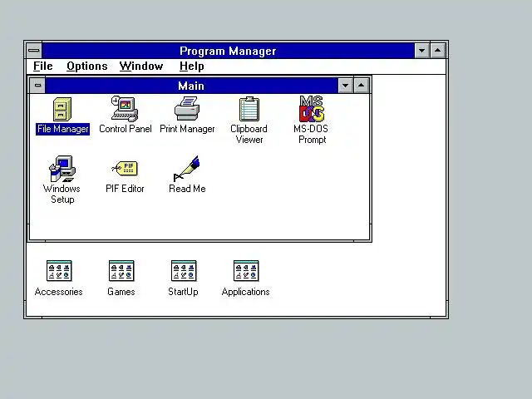Click the 'Accessories' label text
The height and width of the screenshot is (399, 532).
[x=59, y=292]
